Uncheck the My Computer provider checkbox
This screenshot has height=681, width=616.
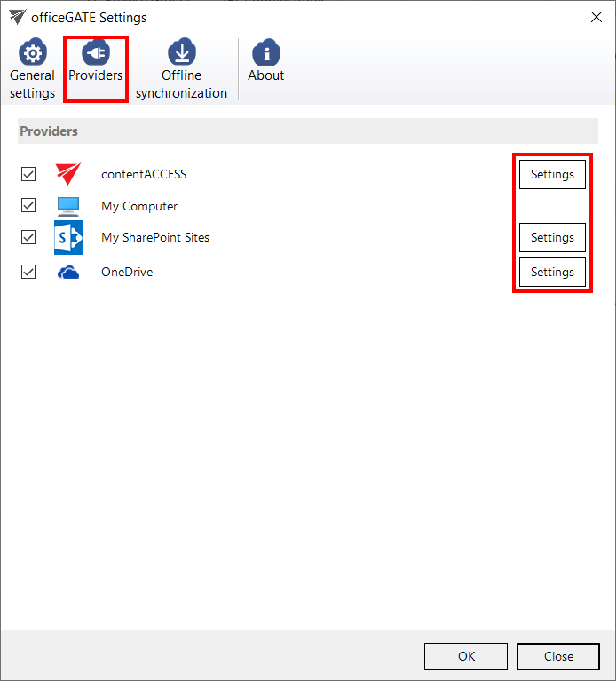click(x=28, y=205)
